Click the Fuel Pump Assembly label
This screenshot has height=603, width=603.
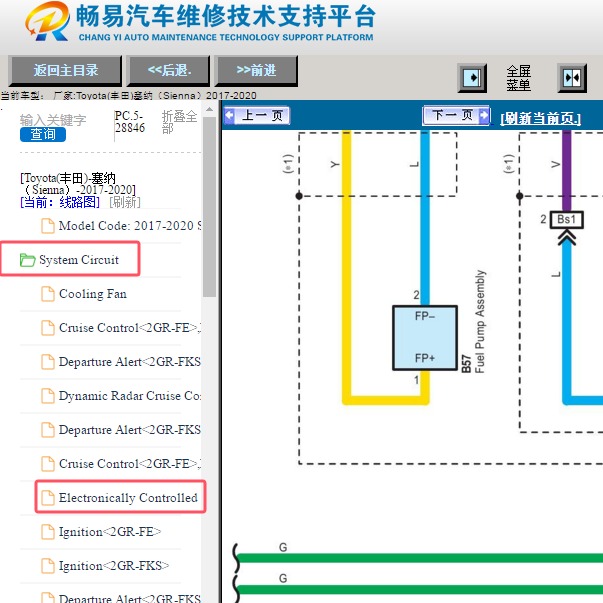pos(480,321)
